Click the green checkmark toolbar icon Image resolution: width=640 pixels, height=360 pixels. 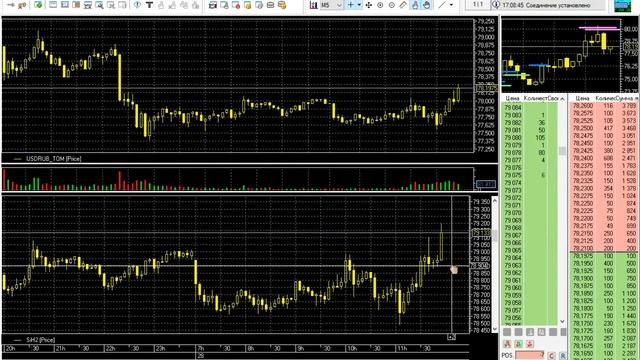pos(38,5)
